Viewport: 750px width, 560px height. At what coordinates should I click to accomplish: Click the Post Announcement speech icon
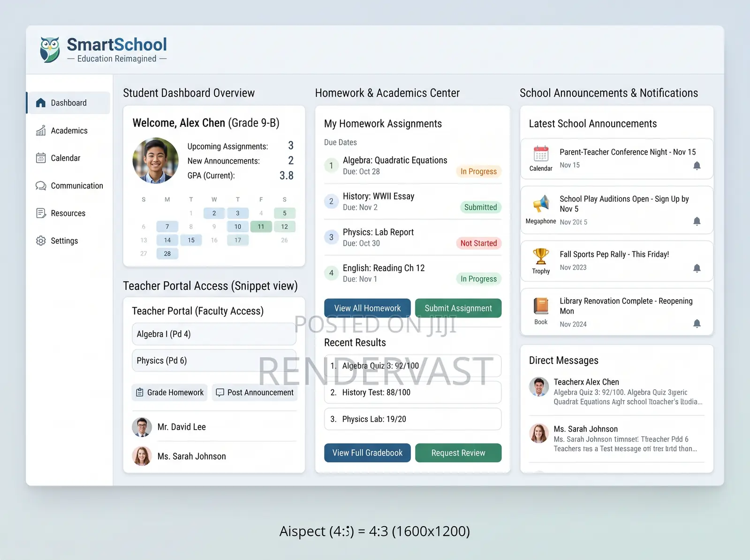[220, 393]
